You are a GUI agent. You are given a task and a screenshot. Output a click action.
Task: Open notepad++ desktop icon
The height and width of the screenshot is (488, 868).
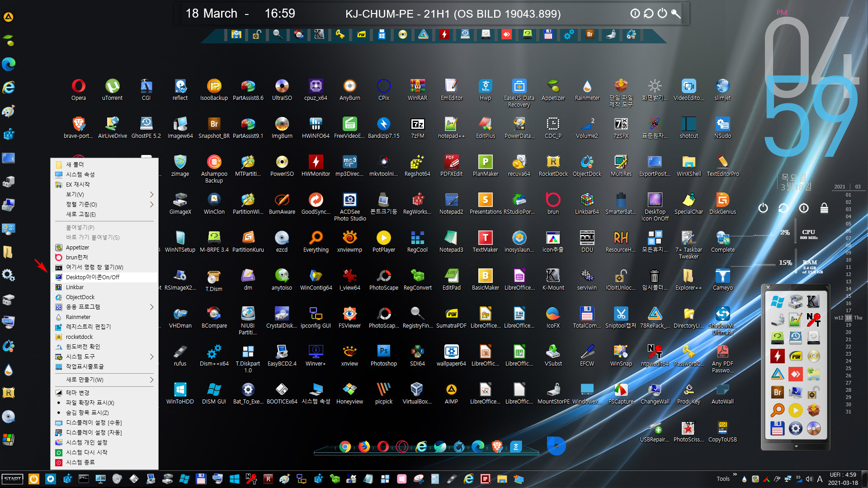click(451, 127)
